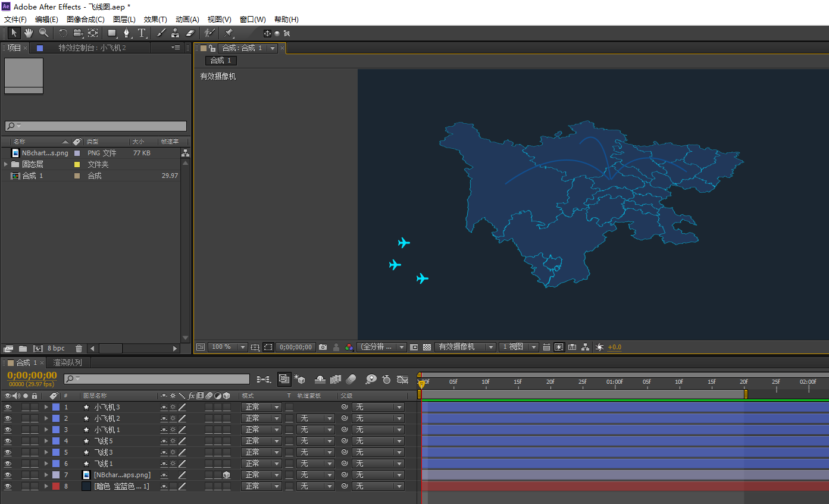
Task: Open the 有效摄像机 3D view dropdown
Action: [x=465, y=347]
